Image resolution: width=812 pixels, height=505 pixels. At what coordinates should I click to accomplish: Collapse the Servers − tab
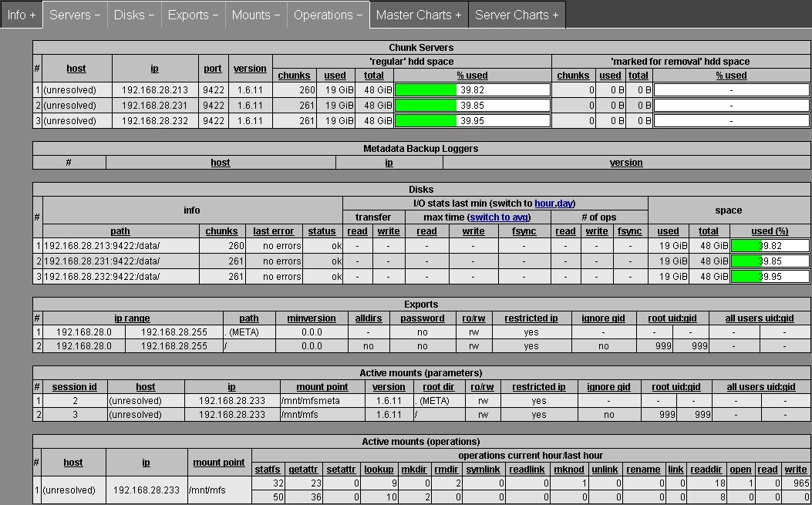coord(75,15)
